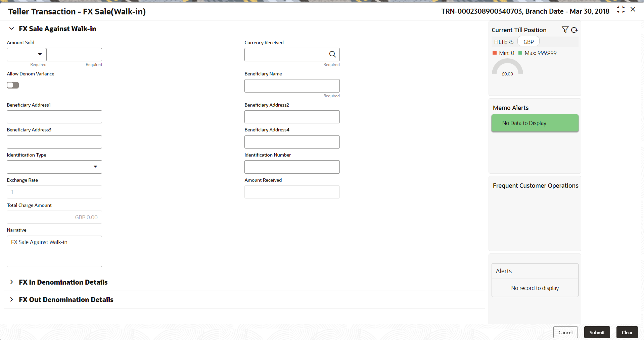The width and height of the screenshot is (644, 341).
Task: Click the 'No Data to Display' memo alert
Action: coord(535,123)
